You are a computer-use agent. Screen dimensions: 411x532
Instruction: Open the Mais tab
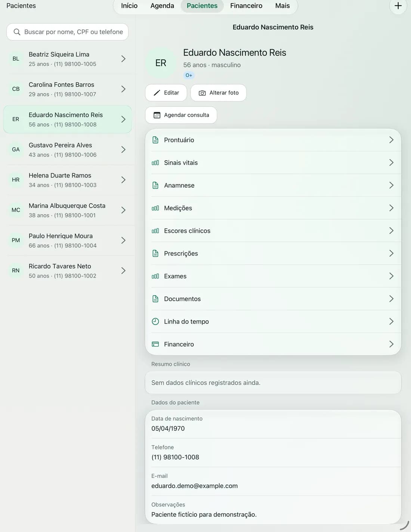pos(282,6)
